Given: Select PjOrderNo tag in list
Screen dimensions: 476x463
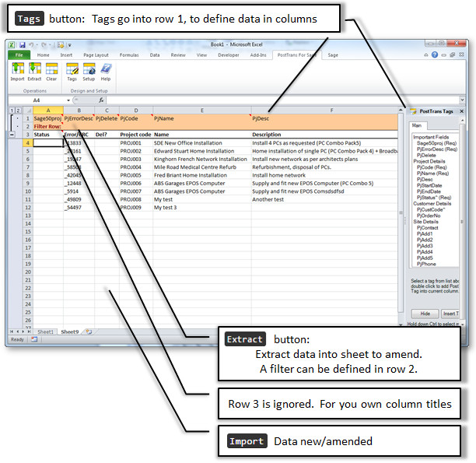Looking at the screenshot, I should pyautogui.click(x=429, y=216).
